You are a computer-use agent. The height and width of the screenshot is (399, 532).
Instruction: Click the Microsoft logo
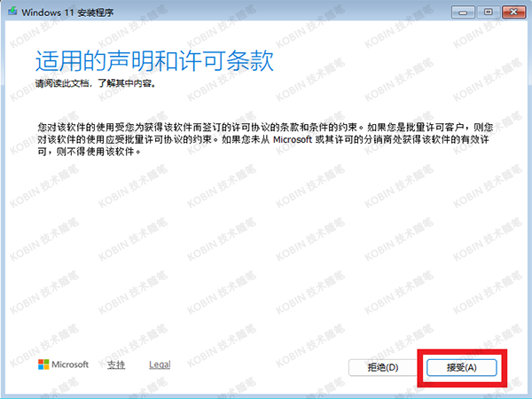[63, 364]
